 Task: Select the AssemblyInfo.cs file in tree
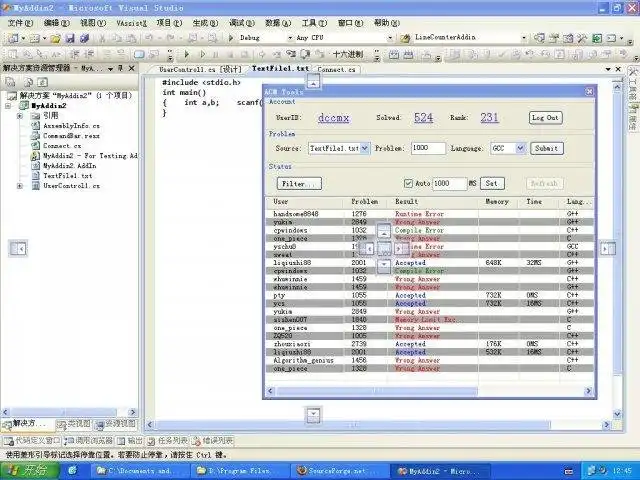(x=71, y=126)
